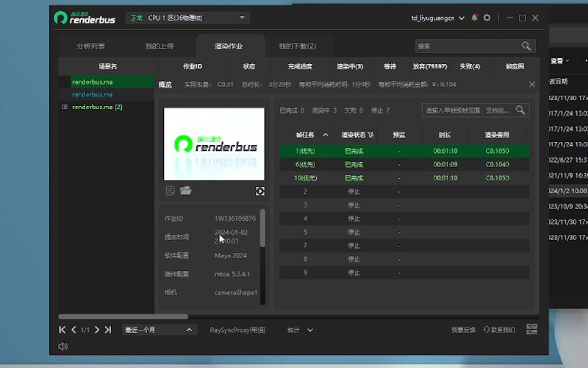Open the QR code icon
Screen dimensions: 588x368
coord(531,329)
